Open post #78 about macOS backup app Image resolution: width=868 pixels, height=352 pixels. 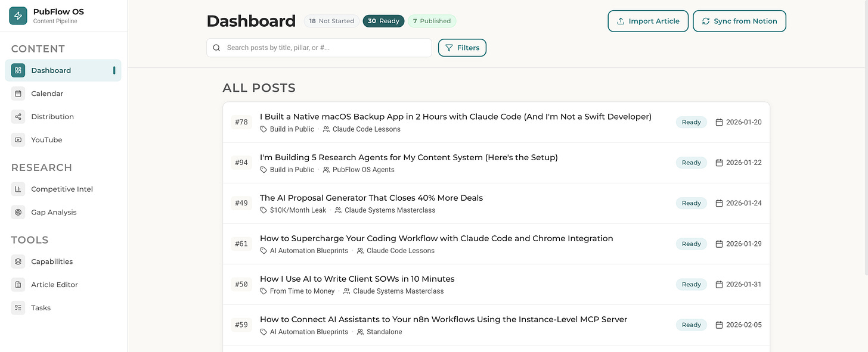click(x=455, y=116)
